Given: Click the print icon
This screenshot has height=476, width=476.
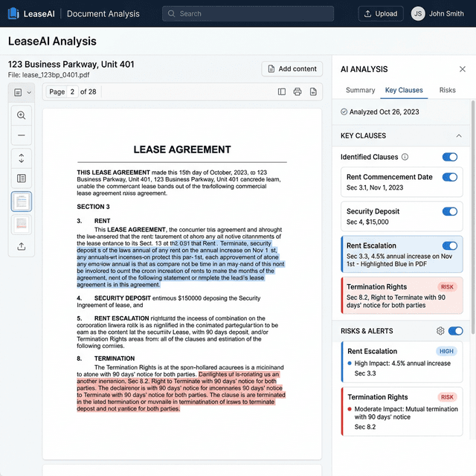Looking at the screenshot, I should tap(297, 91).
